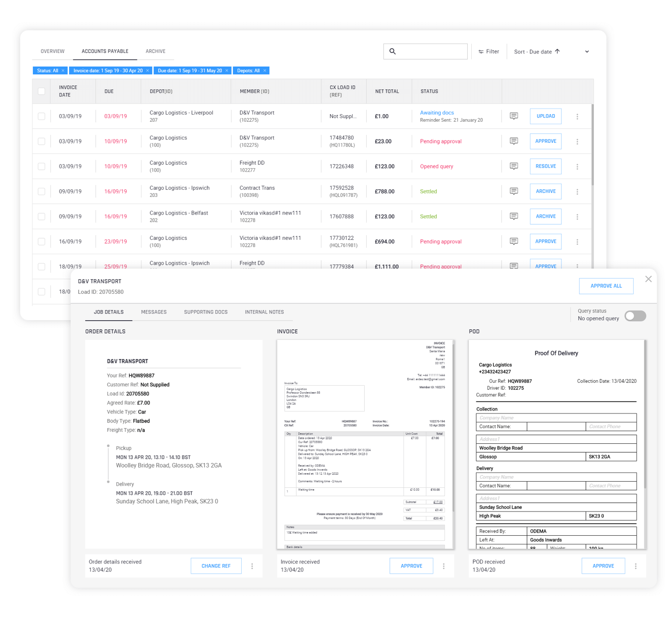Viewport: 672px width, 618px height.
Task: Remove the Status: All filter chip
Action: click(63, 71)
